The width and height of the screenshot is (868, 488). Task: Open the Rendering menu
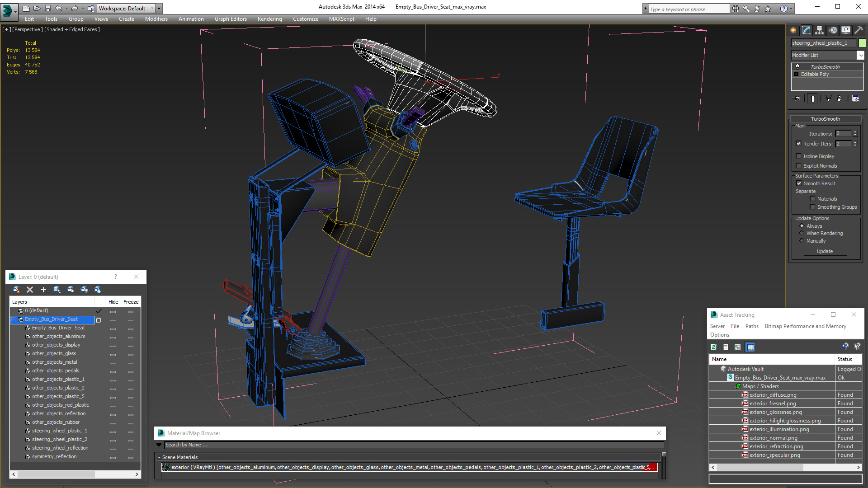[269, 19]
